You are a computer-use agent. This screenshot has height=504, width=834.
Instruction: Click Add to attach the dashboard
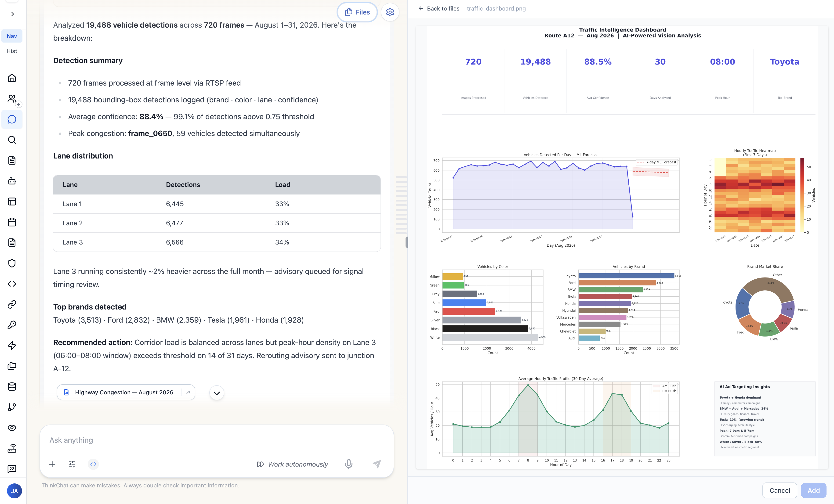coord(813,490)
